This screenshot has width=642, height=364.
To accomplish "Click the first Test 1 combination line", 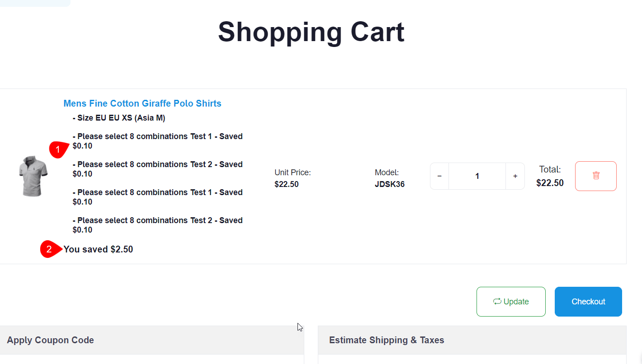I will [x=158, y=136].
